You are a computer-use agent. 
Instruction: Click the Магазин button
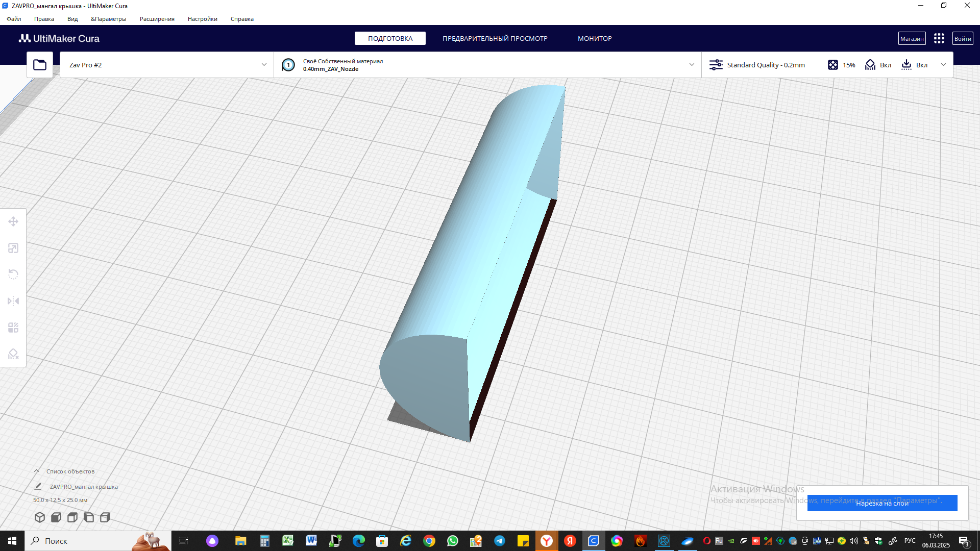pos(912,39)
